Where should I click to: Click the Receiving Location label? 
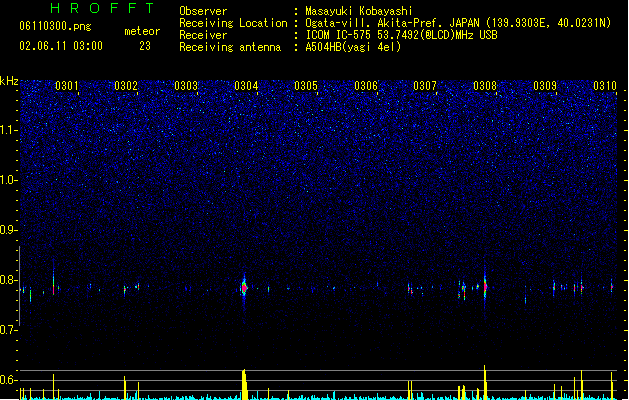pos(233,23)
